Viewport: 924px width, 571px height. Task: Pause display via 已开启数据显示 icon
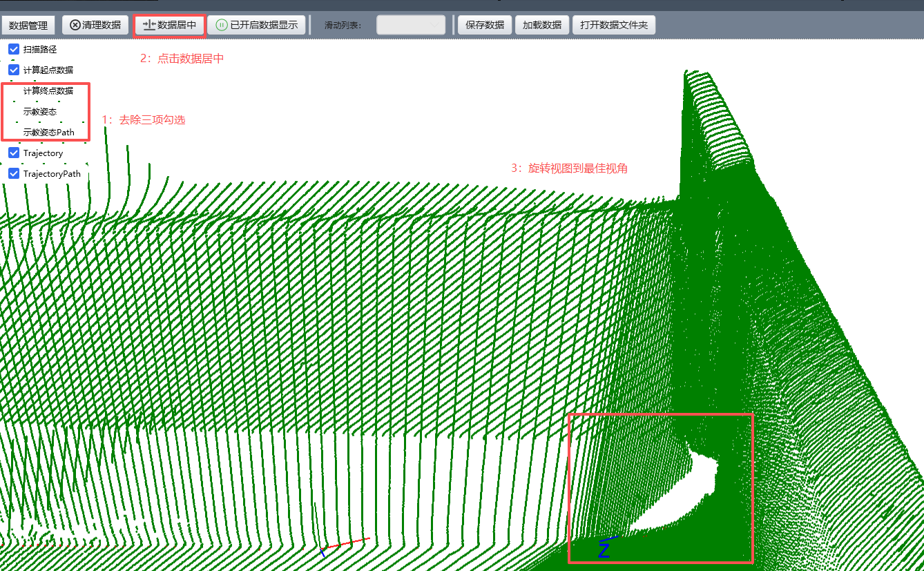pyautogui.click(x=222, y=26)
